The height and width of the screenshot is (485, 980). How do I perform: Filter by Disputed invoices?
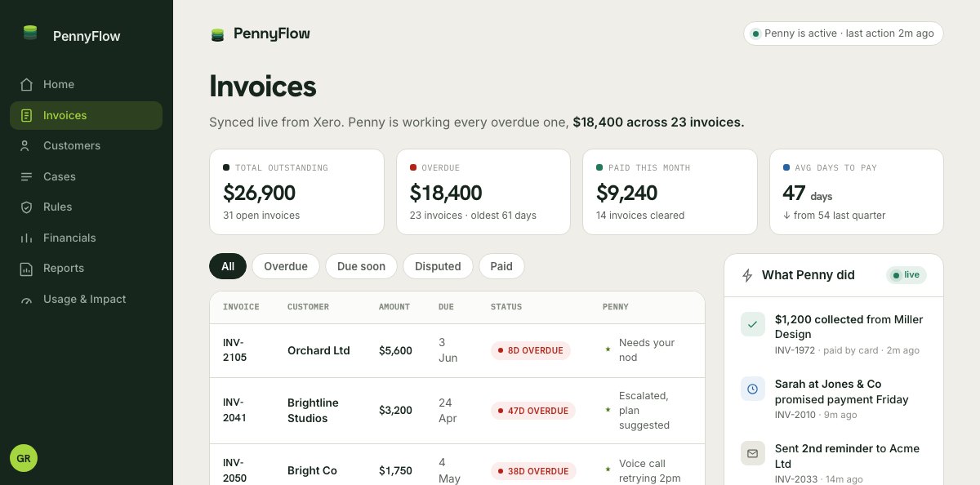tap(438, 266)
